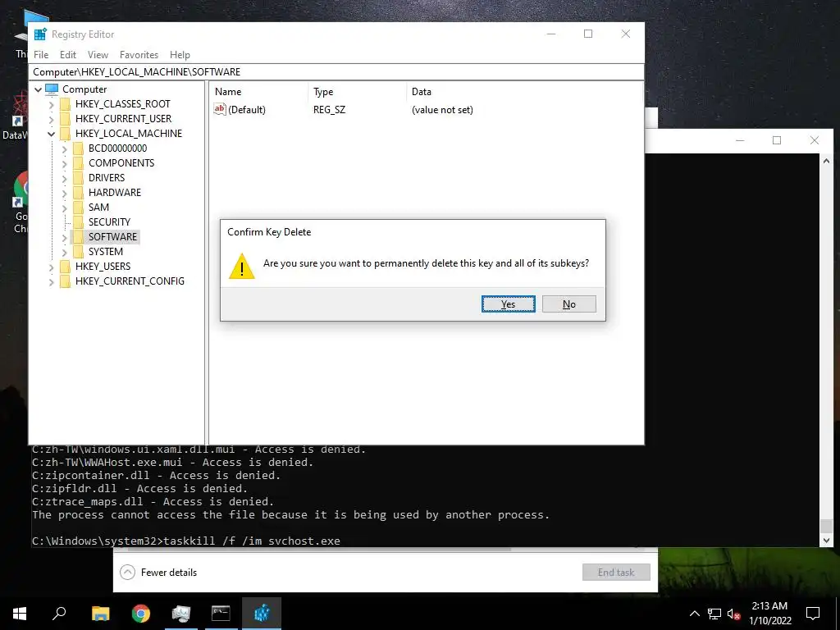Expand the HKEY_CURRENT_USER arrow

coord(52,119)
